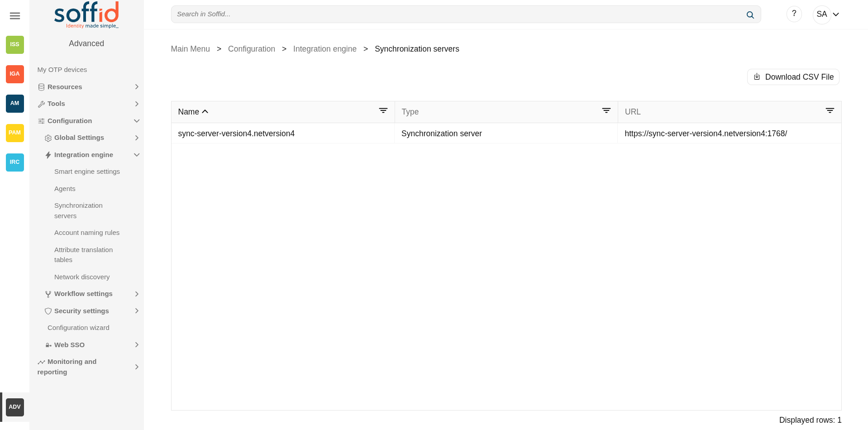Select the IGA module icon

click(x=15, y=74)
